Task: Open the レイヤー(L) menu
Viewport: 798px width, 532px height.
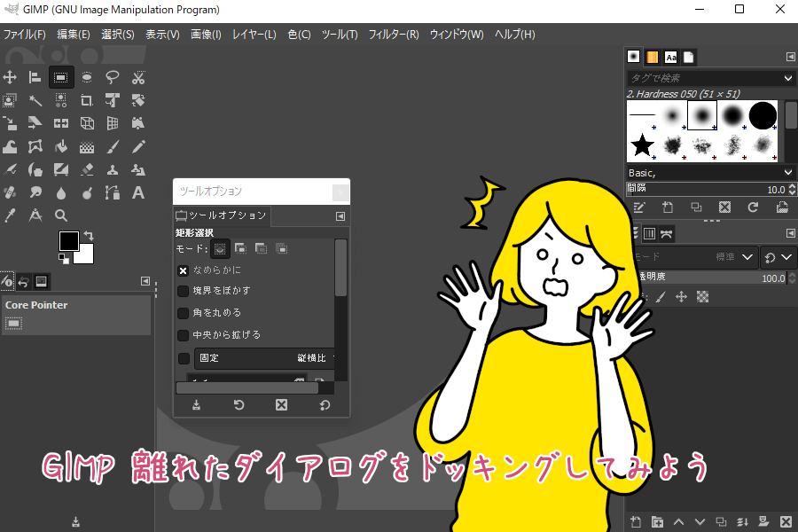Action: point(254,34)
